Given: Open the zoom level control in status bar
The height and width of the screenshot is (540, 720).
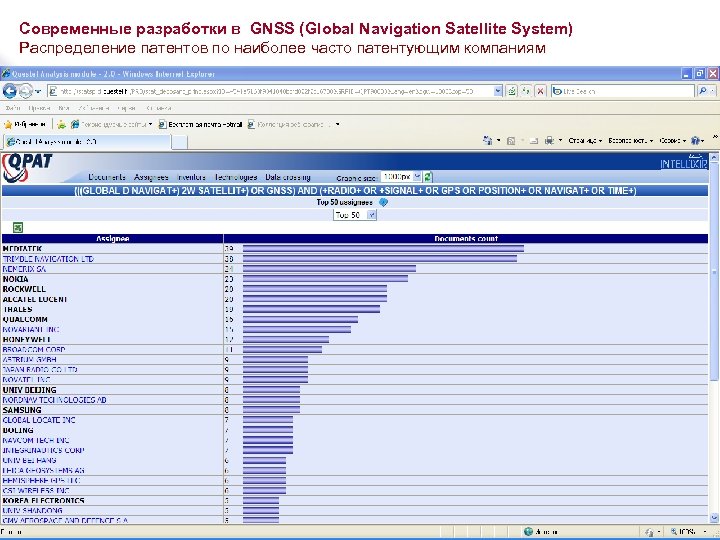Looking at the screenshot, I should (x=689, y=532).
